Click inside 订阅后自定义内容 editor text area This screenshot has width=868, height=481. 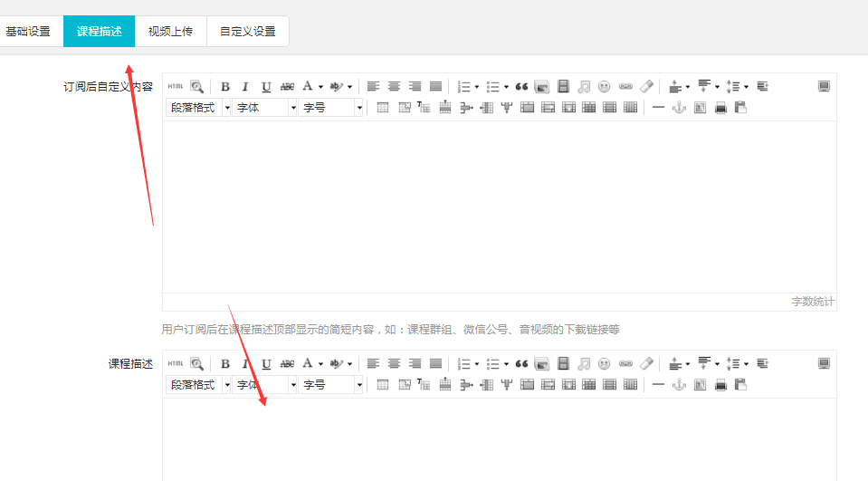(500, 207)
